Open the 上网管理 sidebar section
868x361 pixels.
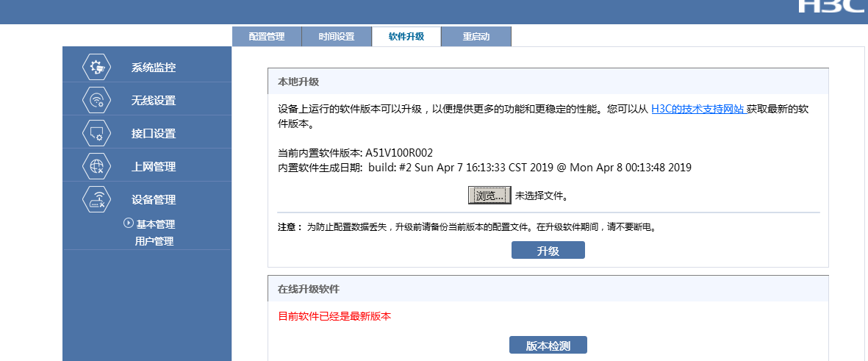[154, 167]
